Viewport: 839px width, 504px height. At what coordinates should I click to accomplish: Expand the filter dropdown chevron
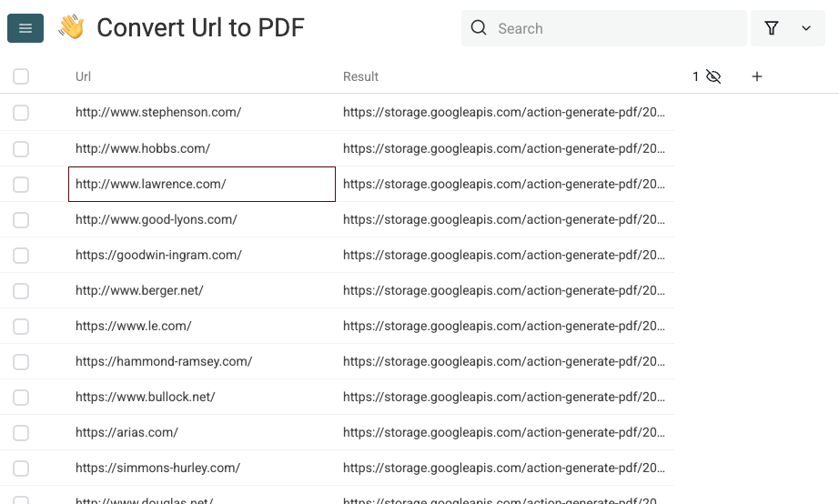click(x=806, y=28)
